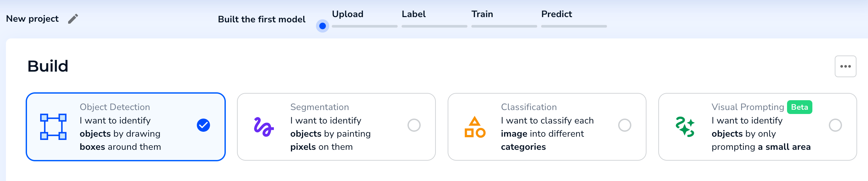Click the blue progress dot indicator
868x181 pixels.
click(323, 26)
